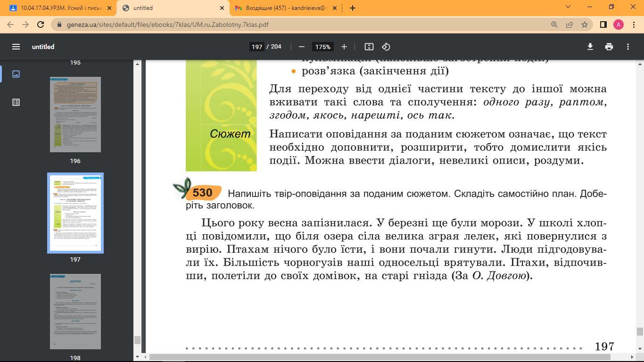Open page 196 thumbnail

coord(75,115)
